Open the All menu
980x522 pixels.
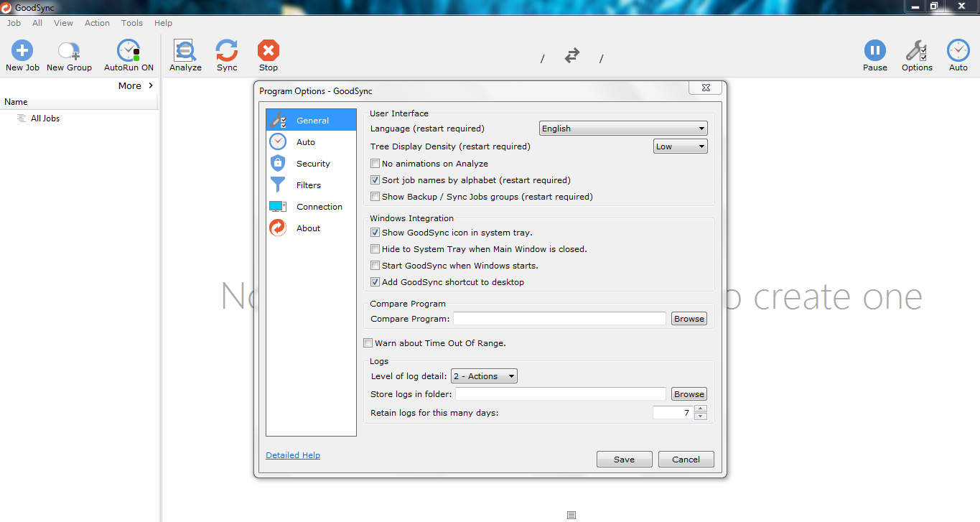(37, 23)
